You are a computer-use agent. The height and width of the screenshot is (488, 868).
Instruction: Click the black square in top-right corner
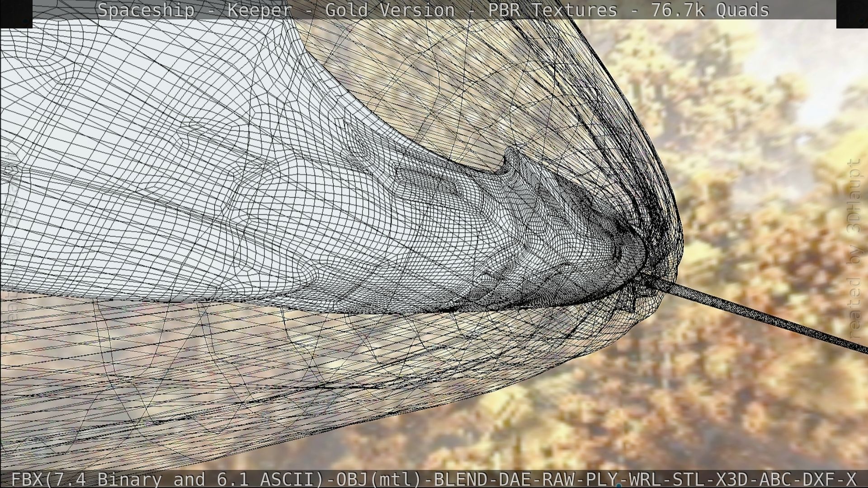[852, 14]
